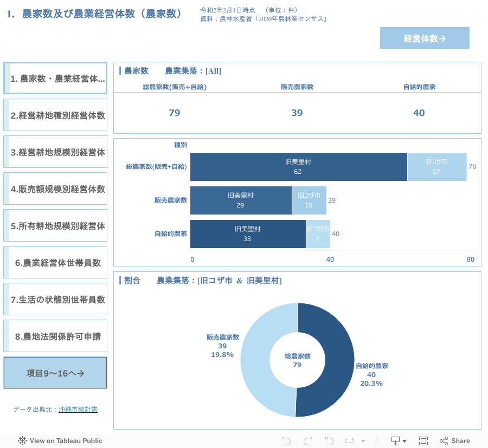Open View on Tableau Public link
Viewport: 488px width, 448px height.
(66, 440)
